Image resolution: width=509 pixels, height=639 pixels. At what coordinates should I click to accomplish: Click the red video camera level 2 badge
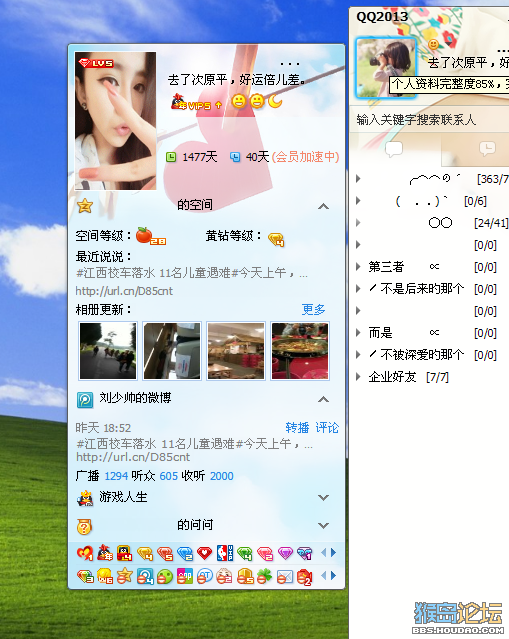click(304, 576)
